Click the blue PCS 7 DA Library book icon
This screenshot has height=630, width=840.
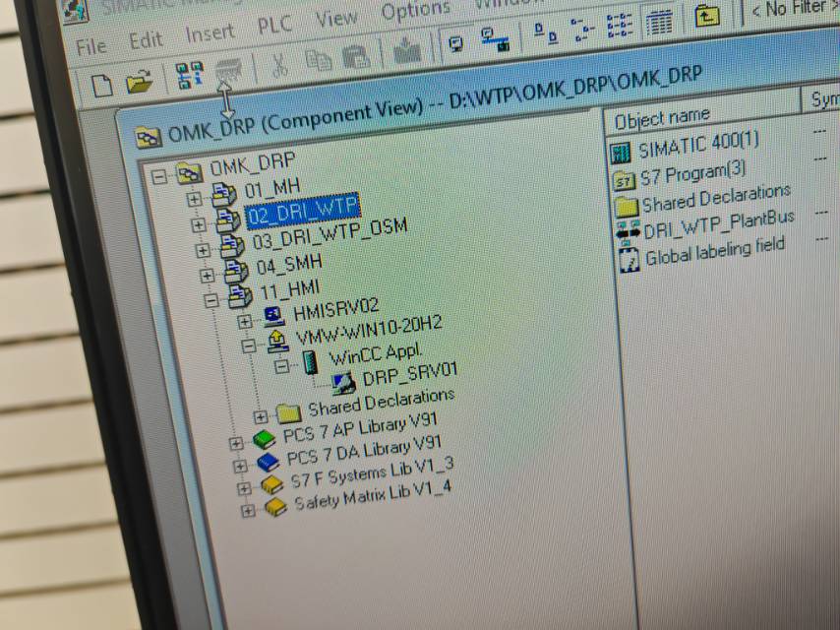pos(268,463)
